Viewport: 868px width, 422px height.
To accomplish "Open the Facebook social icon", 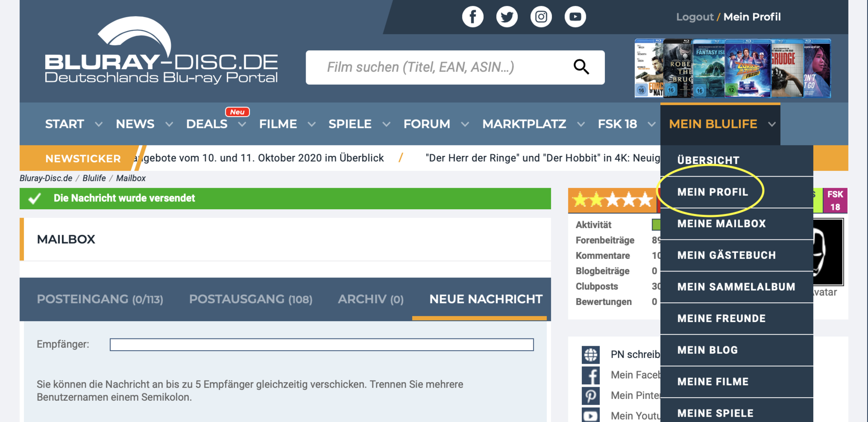I will pyautogui.click(x=472, y=17).
